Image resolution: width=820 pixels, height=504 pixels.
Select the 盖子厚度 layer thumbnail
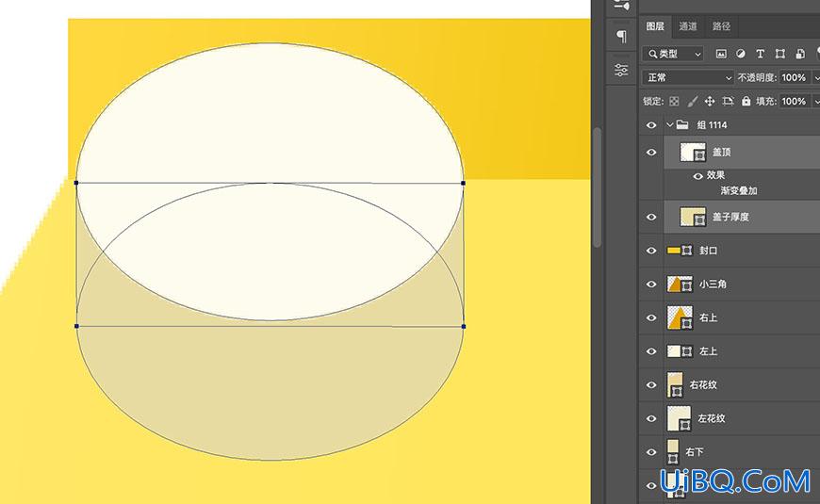[x=693, y=217]
